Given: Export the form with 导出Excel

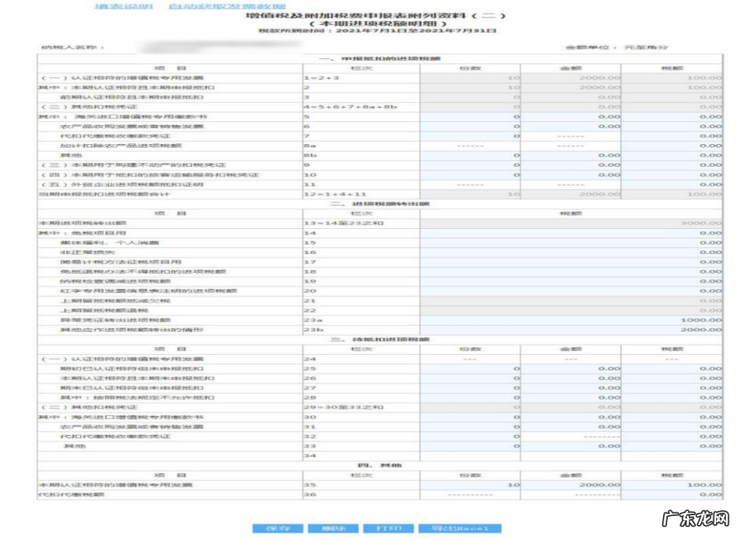Looking at the screenshot, I should pyautogui.click(x=459, y=528).
